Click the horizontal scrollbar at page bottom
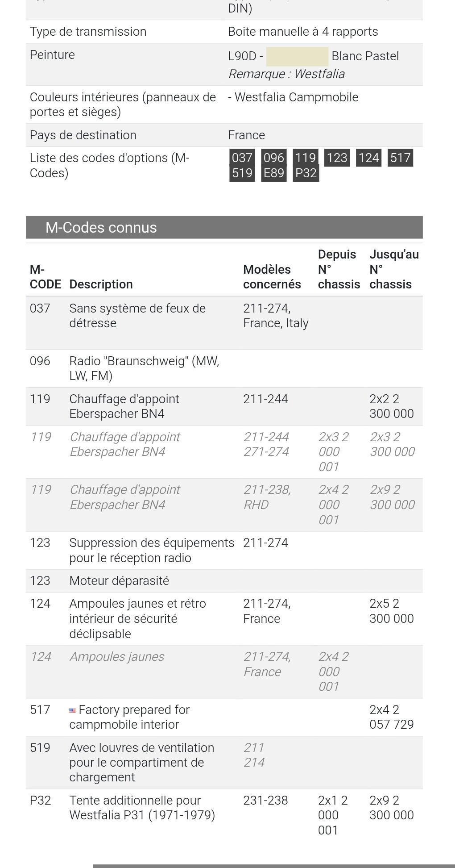The image size is (455, 868). click(273, 866)
